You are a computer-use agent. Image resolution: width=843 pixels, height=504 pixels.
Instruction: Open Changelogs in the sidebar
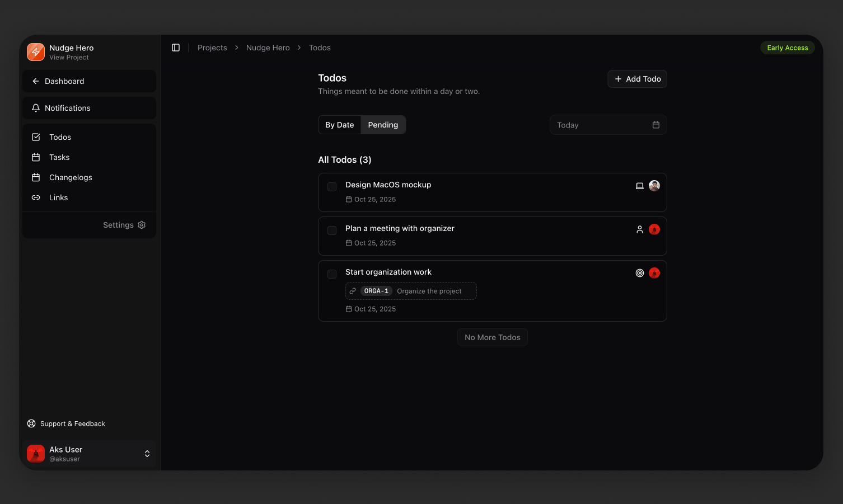click(90, 177)
